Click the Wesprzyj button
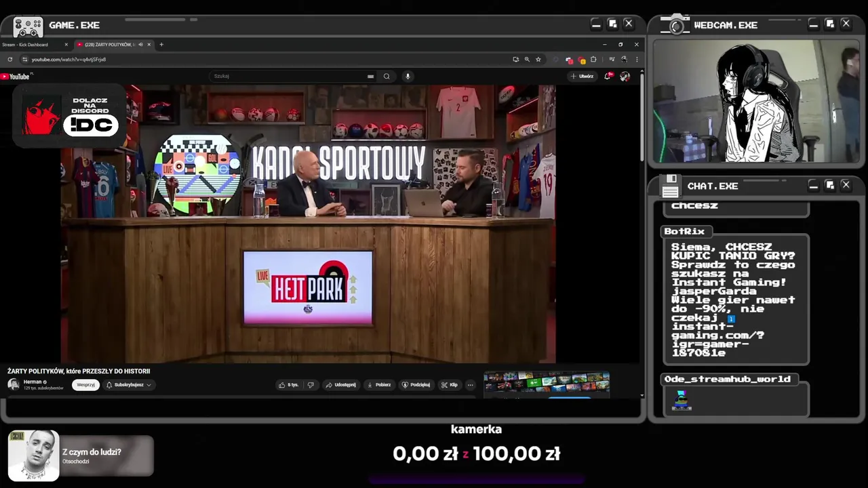 click(x=86, y=385)
